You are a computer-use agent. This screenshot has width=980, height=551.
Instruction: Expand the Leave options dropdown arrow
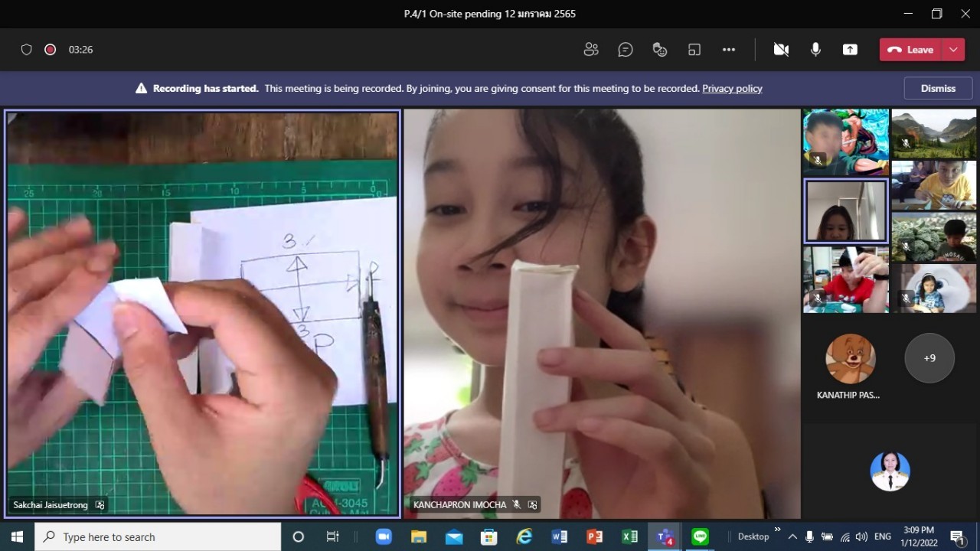coord(953,50)
